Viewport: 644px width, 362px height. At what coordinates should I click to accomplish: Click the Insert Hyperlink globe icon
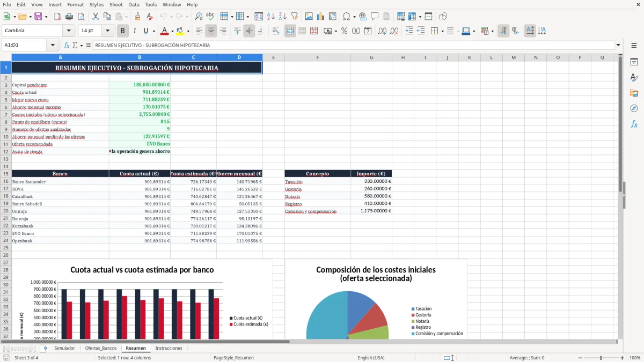pyautogui.click(x=363, y=17)
